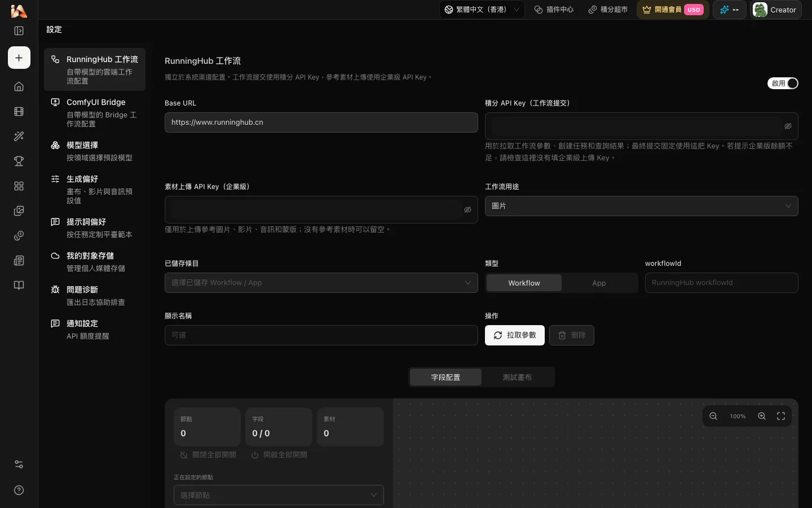Open 模型選擇 settings section
Viewport: 812px width, 508px height.
point(95,151)
